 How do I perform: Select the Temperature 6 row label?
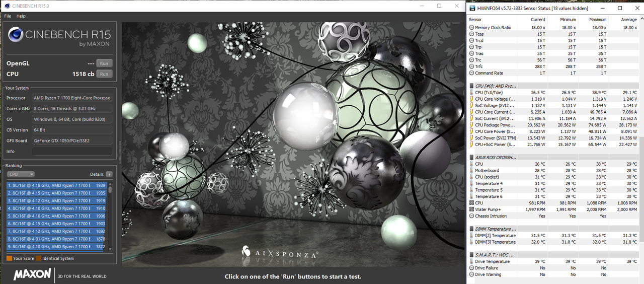pyautogui.click(x=489, y=196)
